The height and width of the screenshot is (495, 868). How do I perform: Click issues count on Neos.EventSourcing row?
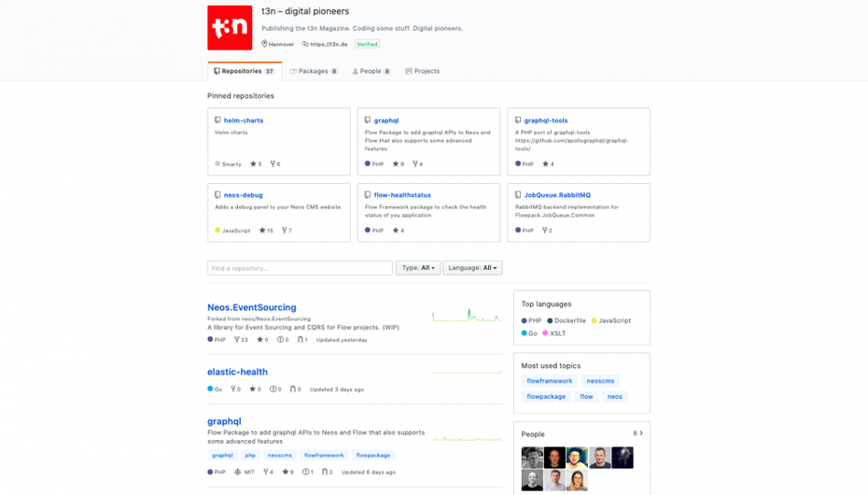[x=283, y=340]
